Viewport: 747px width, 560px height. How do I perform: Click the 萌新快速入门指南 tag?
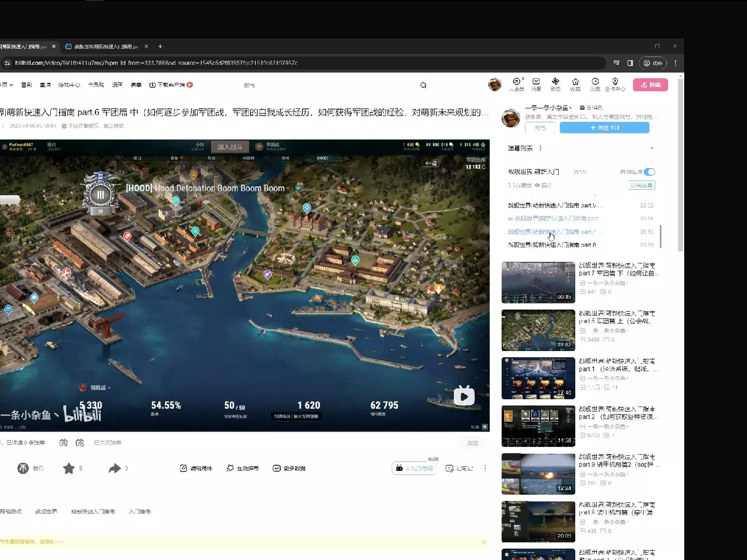point(93,512)
